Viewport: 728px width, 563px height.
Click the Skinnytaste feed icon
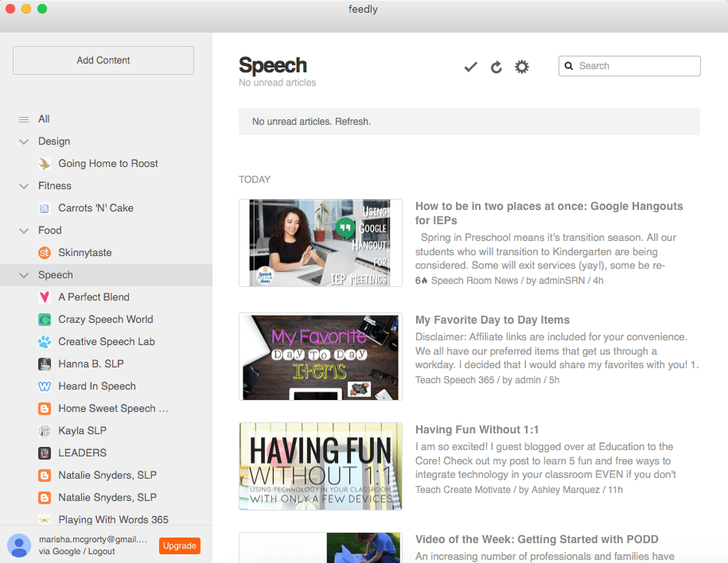[x=45, y=253]
